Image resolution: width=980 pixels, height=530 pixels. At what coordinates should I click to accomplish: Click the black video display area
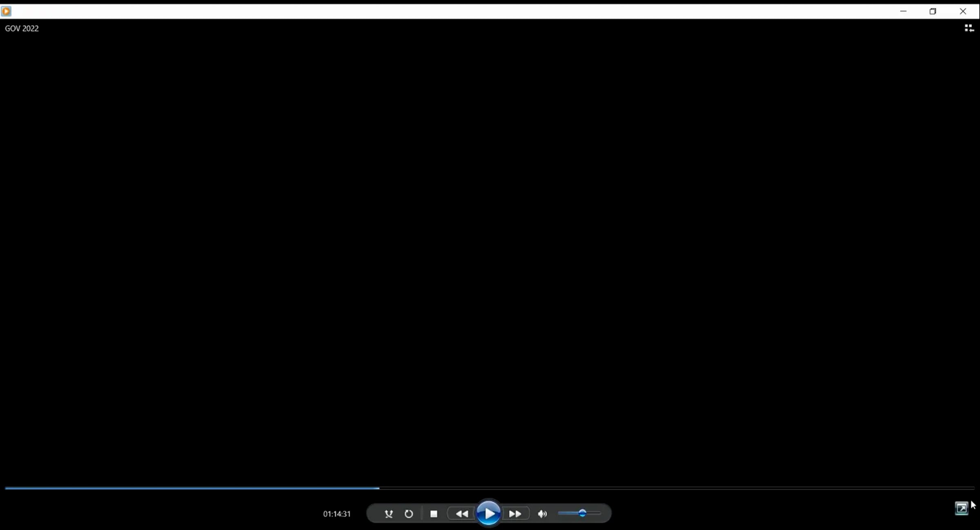click(x=490, y=253)
